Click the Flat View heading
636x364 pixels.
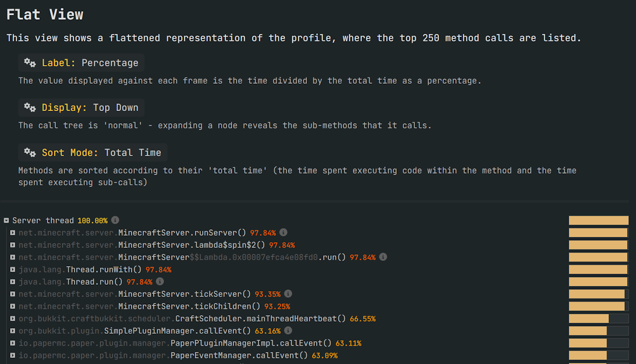tap(45, 15)
